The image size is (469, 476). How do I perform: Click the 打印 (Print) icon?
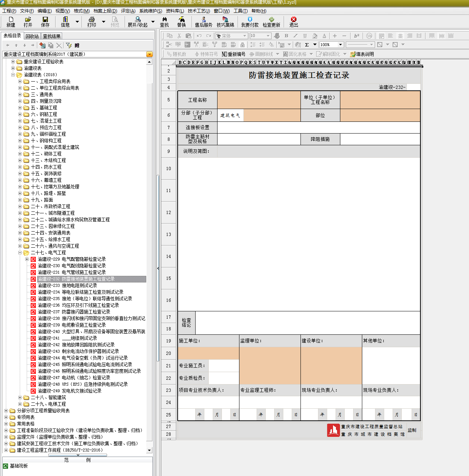click(92, 22)
